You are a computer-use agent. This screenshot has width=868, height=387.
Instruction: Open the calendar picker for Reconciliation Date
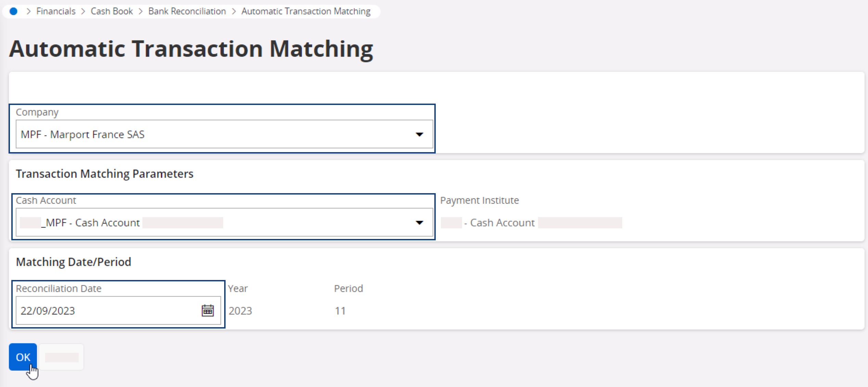[207, 310]
